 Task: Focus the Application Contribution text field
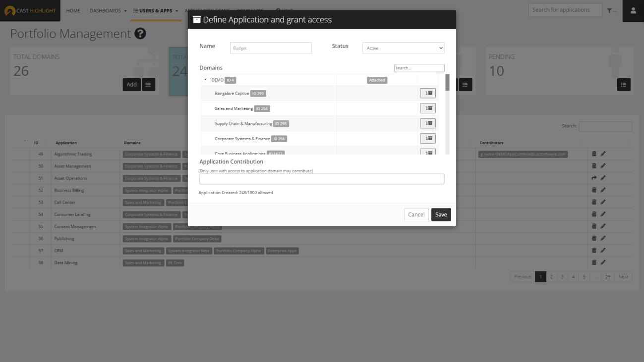[x=321, y=179]
